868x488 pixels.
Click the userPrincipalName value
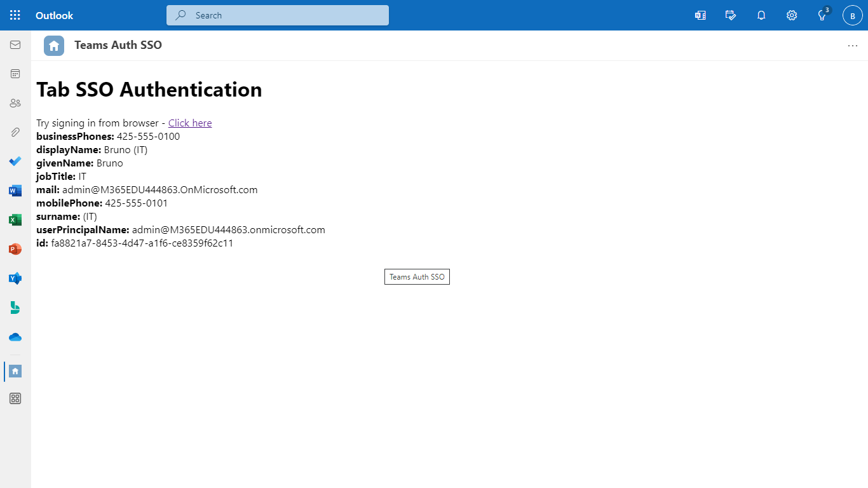click(x=229, y=229)
